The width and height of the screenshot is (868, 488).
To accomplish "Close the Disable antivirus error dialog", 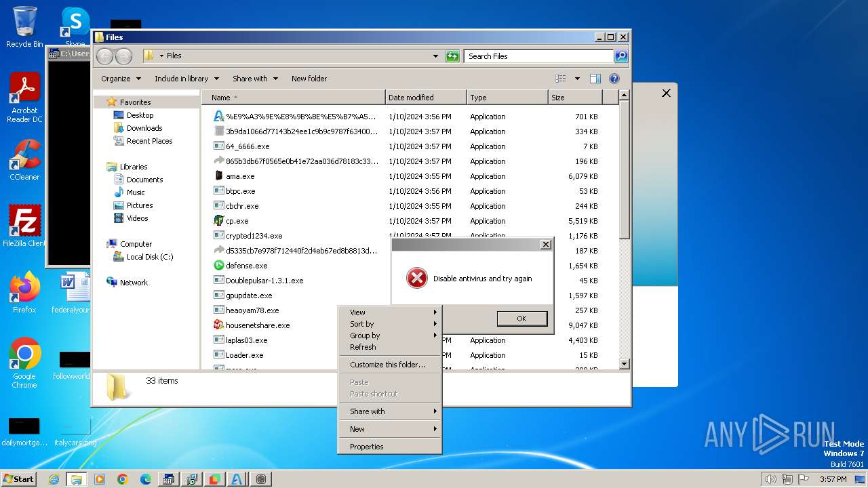I will [x=545, y=244].
